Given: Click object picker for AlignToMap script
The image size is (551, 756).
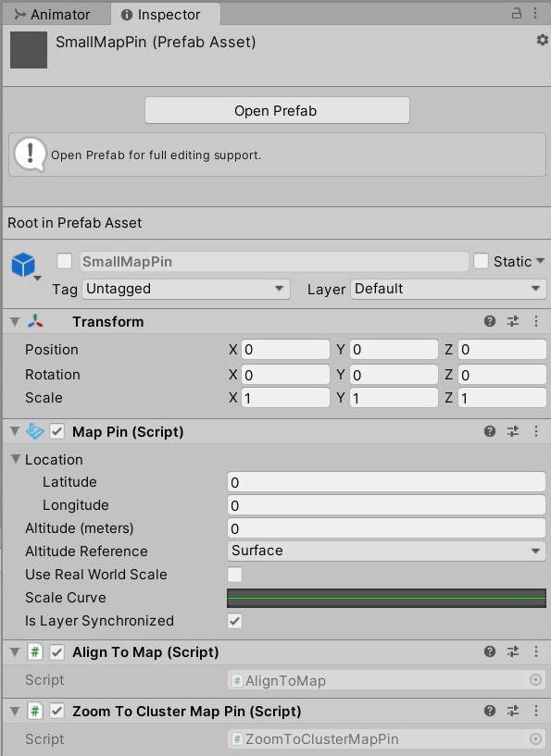Looking at the screenshot, I should [x=535, y=680].
